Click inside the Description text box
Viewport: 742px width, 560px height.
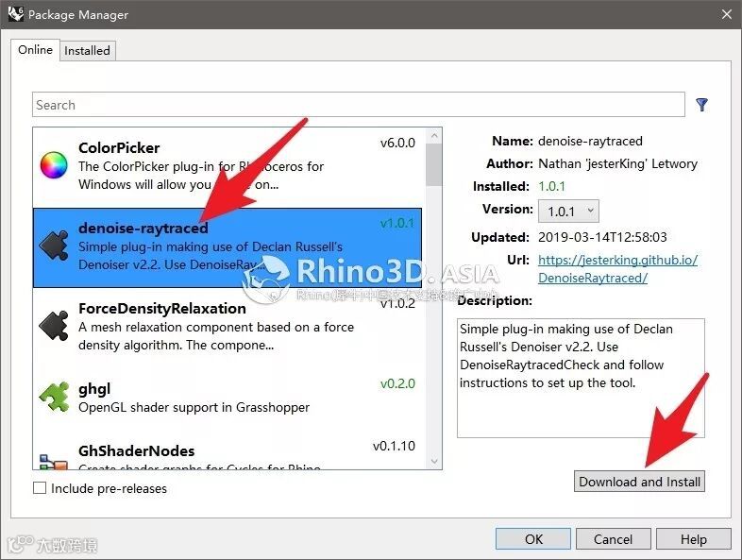coord(581,378)
